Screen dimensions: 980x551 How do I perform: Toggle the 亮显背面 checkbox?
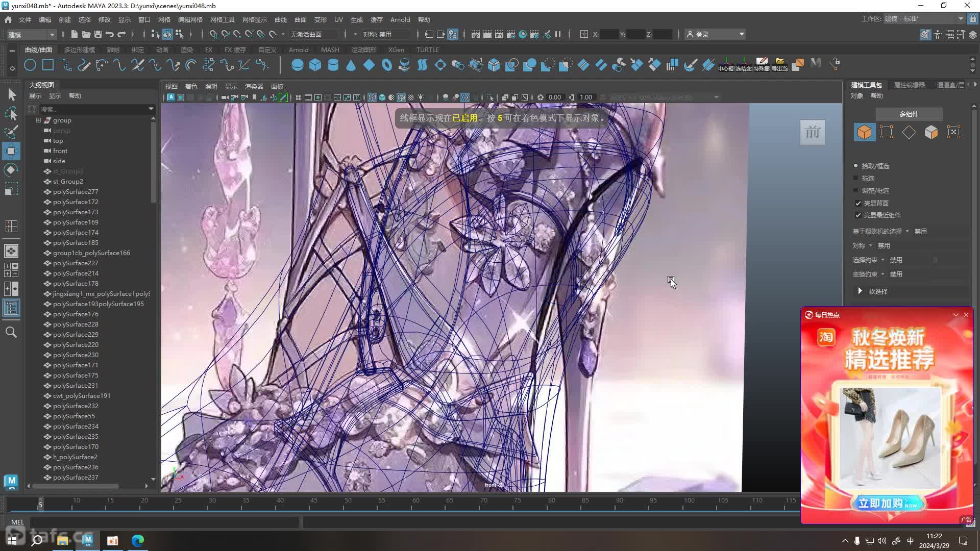tap(858, 203)
